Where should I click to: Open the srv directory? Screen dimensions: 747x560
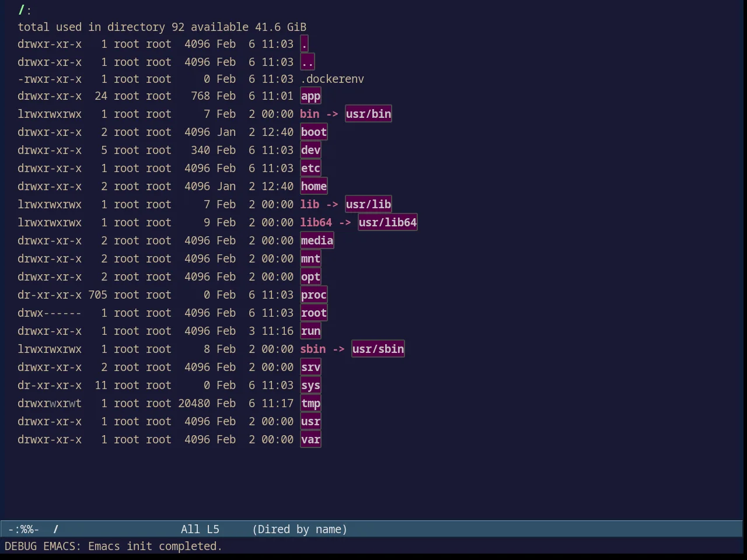point(310,367)
